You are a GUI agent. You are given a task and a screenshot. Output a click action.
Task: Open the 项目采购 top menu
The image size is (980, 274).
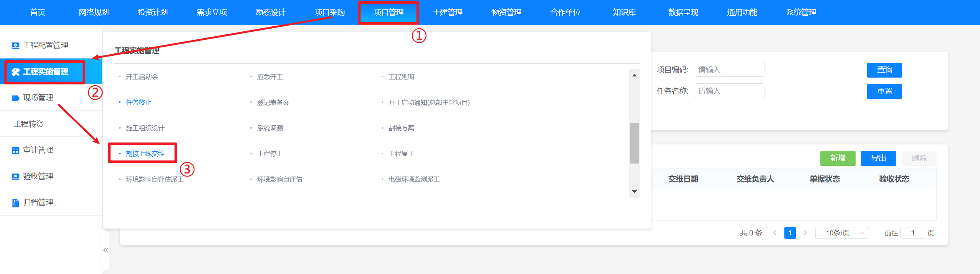(x=330, y=12)
